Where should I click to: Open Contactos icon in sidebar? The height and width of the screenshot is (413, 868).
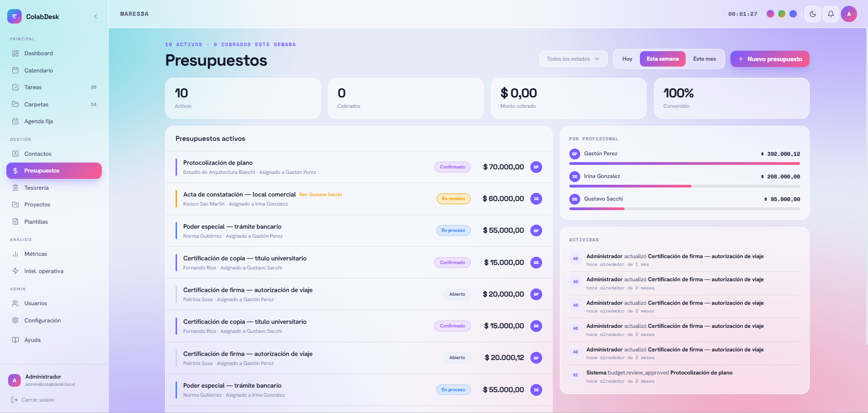pos(15,154)
